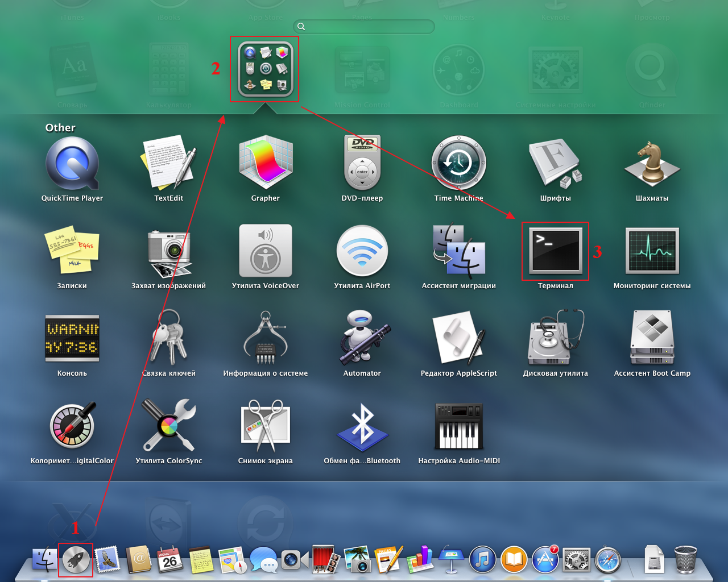The image size is (728, 582).
Task: Launch Дисковая утилита
Action: [556, 339]
